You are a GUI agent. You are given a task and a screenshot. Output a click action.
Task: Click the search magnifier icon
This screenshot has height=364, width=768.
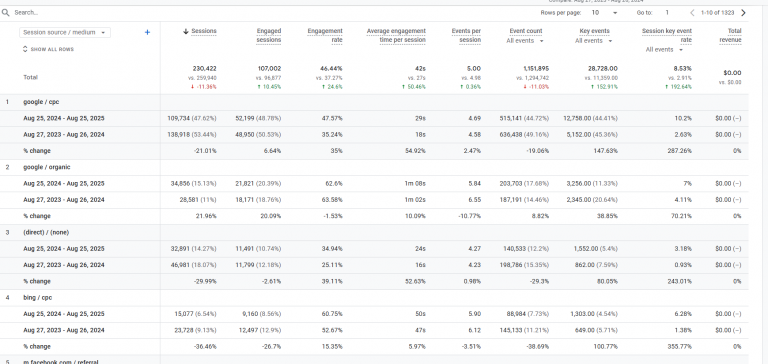point(6,13)
